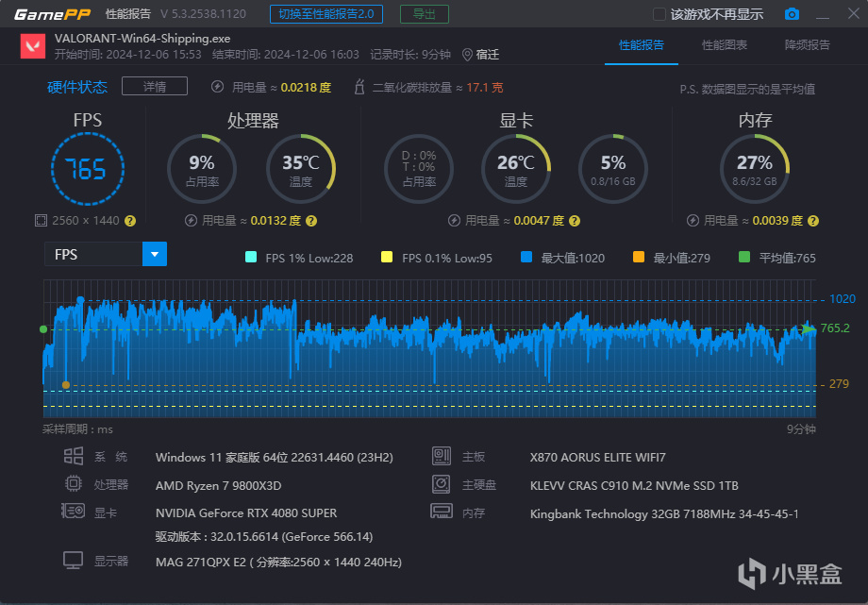Image resolution: width=868 pixels, height=605 pixels.
Task: Toggle the 平均值 green legend swatch
Action: click(x=744, y=257)
